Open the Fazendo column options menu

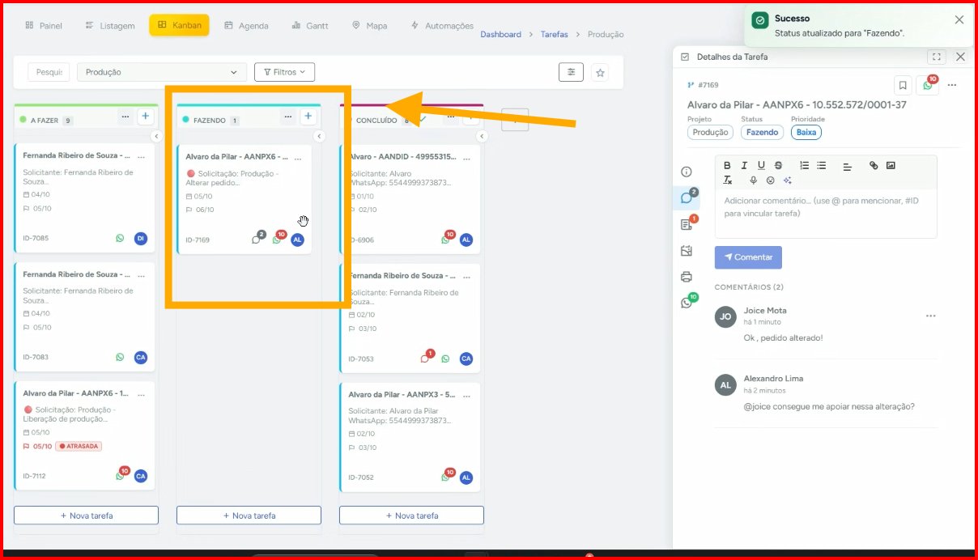coord(287,117)
